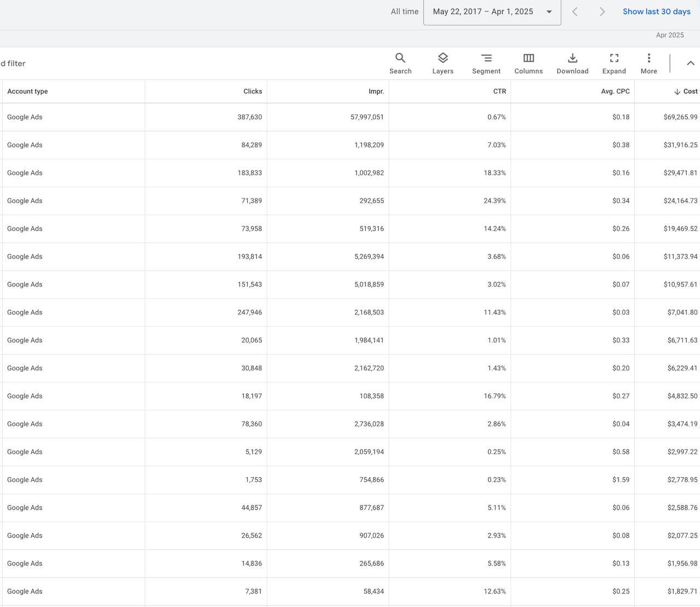Viewport: 700px width, 607px height.
Task: Select cost value $2,997.22
Action: click(x=682, y=452)
